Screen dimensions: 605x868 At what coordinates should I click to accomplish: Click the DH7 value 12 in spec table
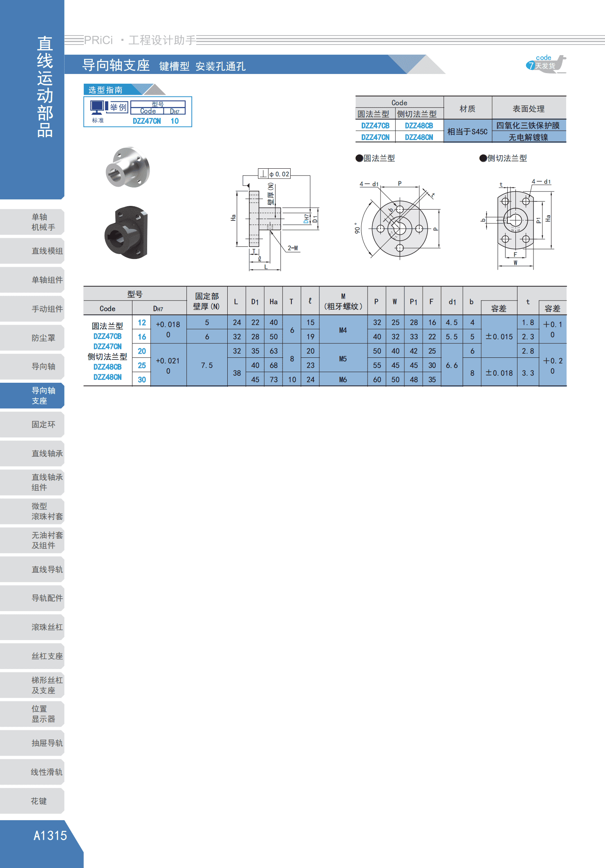142,322
